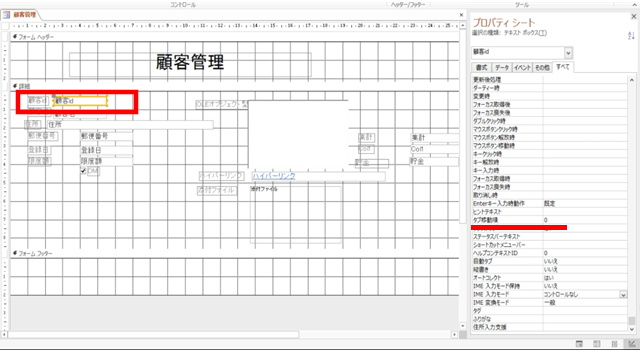This screenshot has width=640, height=360.
Task: Close the Property Sheet pane
Action: click(633, 16)
